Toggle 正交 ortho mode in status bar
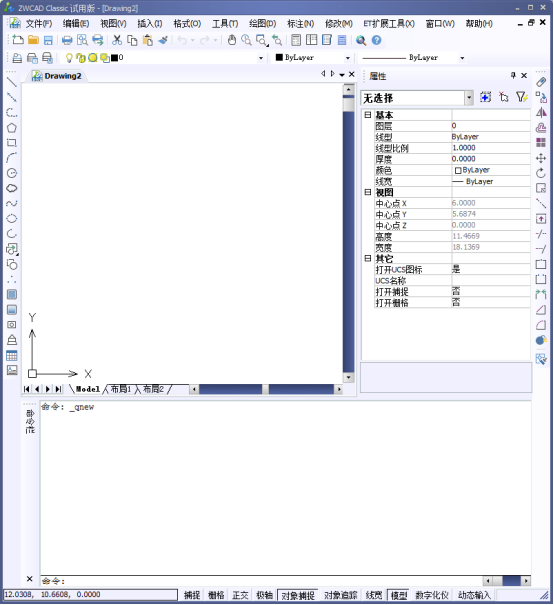554x605 pixels. pos(240,595)
